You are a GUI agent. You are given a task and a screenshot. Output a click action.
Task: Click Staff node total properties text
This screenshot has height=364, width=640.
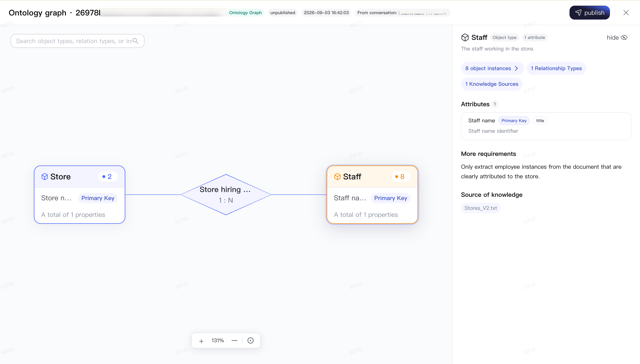(x=366, y=215)
